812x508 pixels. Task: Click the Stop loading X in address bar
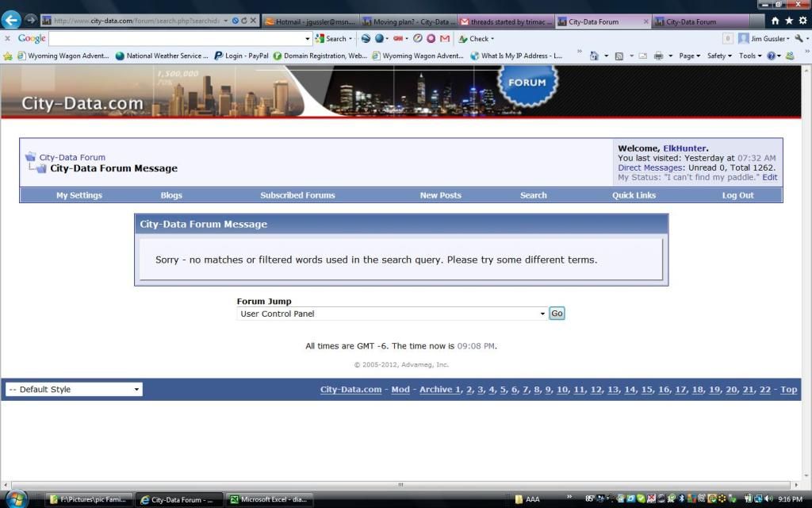(x=253, y=21)
